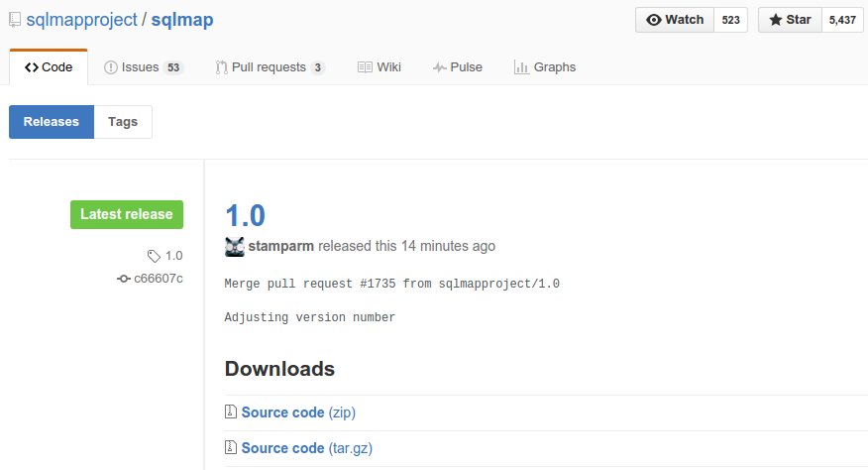The height and width of the screenshot is (470, 868).
Task: Click the Latest release green label
Action: pos(127,214)
